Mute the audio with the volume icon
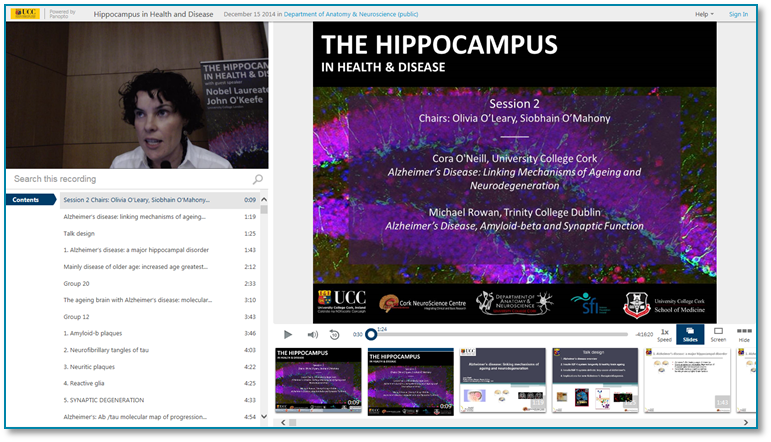Screen dimensions: 771x442 click(313, 334)
